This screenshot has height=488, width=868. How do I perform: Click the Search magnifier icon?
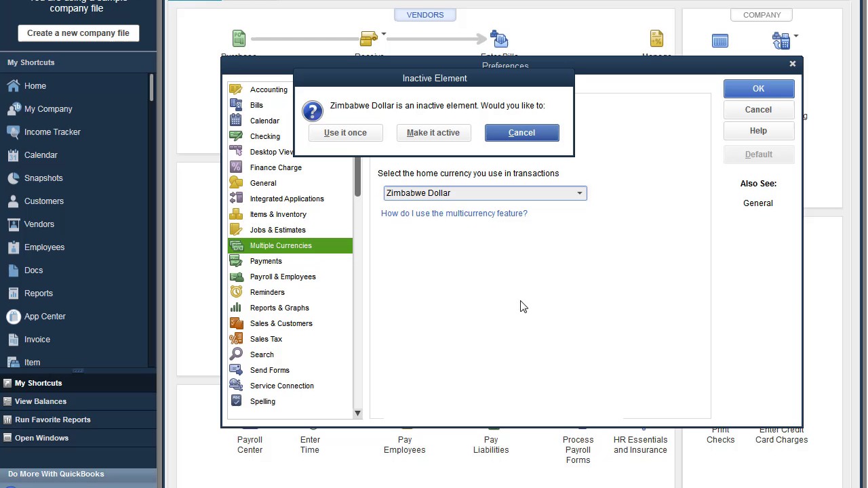236,354
